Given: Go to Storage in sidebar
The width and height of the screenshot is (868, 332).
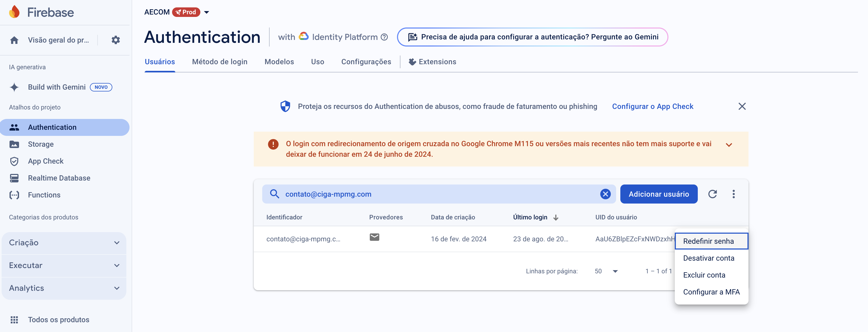Looking at the screenshot, I should click(x=41, y=144).
